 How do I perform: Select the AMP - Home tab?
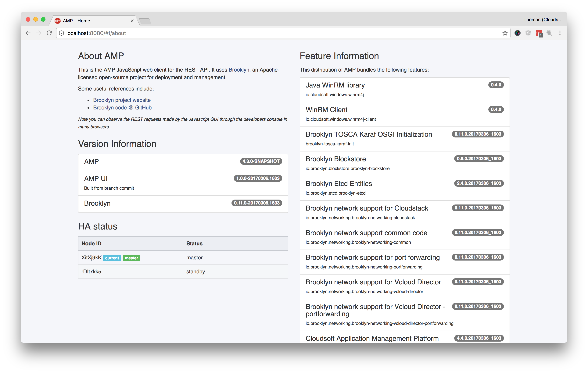click(x=94, y=21)
